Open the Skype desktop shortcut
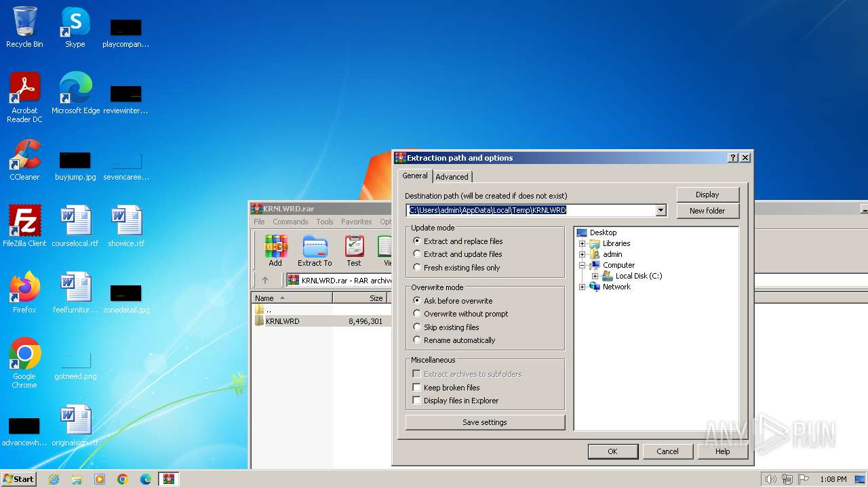Screen dimensions: 868x488 point(75,27)
